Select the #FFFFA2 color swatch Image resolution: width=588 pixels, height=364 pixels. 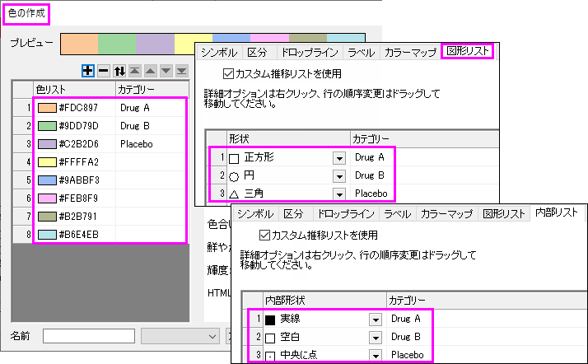[x=47, y=162]
